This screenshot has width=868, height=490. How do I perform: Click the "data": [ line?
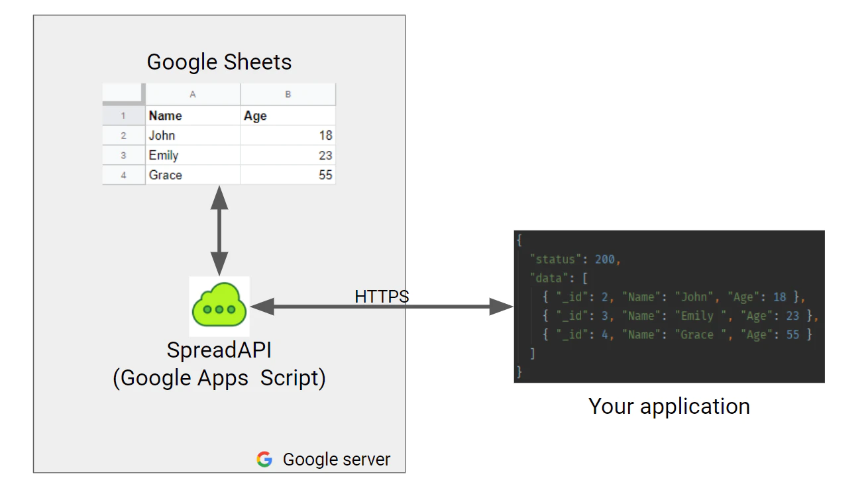coord(558,278)
